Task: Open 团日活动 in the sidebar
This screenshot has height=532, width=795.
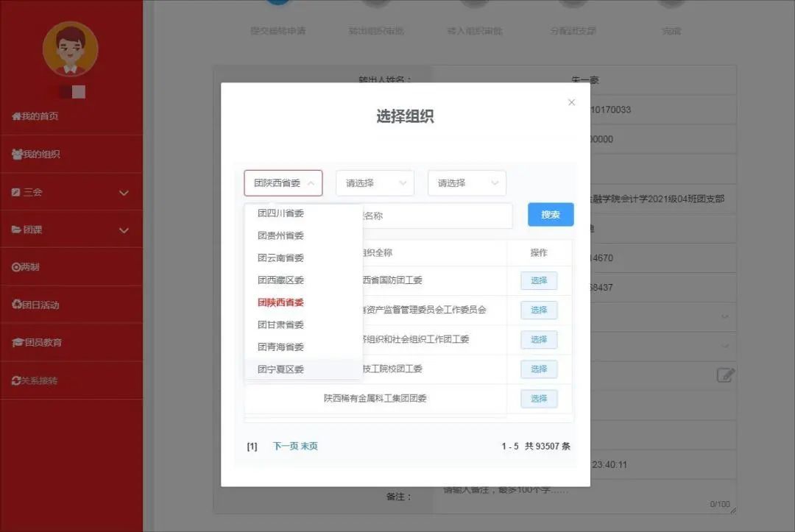Action: coord(35,305)
